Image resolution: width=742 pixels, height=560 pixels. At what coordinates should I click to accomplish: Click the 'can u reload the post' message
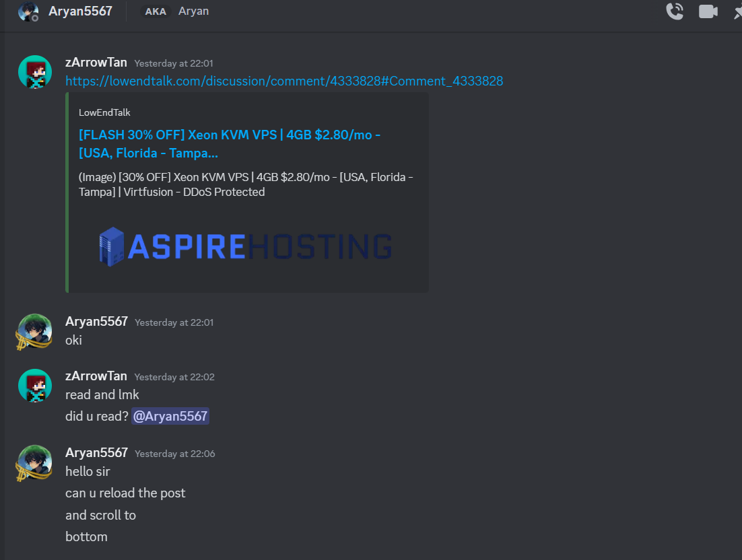[x=125, y=493]
